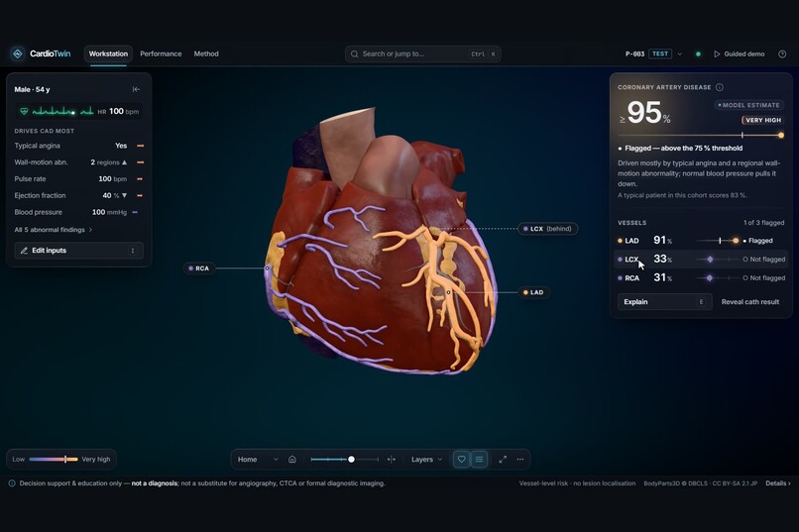799x532 pixels.
Task: Open the patient P-003 selector chevron
Action: (x=680, y=53)
